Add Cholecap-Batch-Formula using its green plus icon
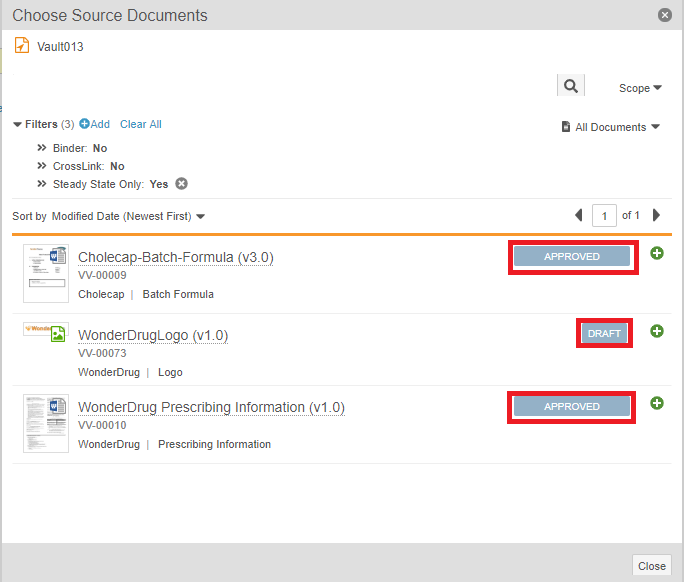The width and height of the screenshot is (685, 582). point(657,254)
